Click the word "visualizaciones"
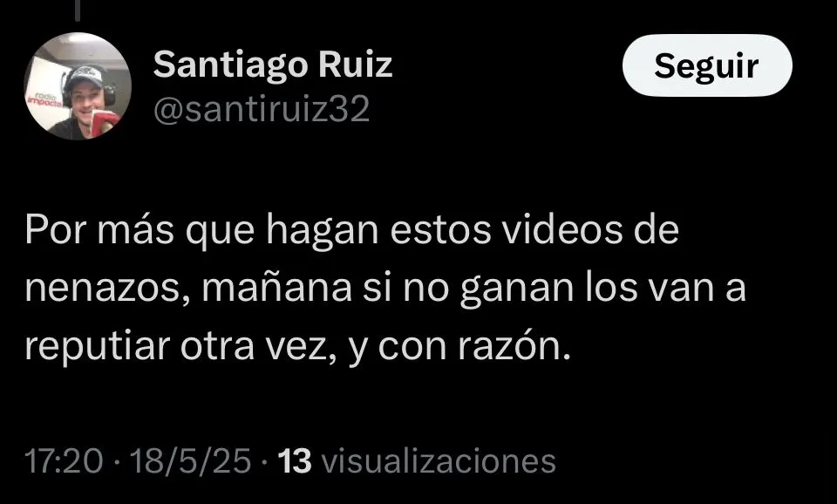The image size is (837, 504). click(439, 460)
